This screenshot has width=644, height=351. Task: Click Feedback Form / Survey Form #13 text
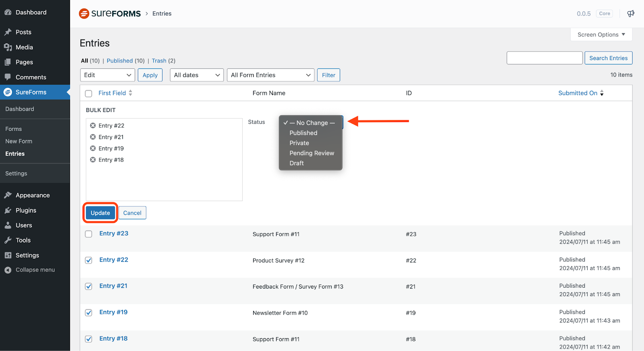298,287
